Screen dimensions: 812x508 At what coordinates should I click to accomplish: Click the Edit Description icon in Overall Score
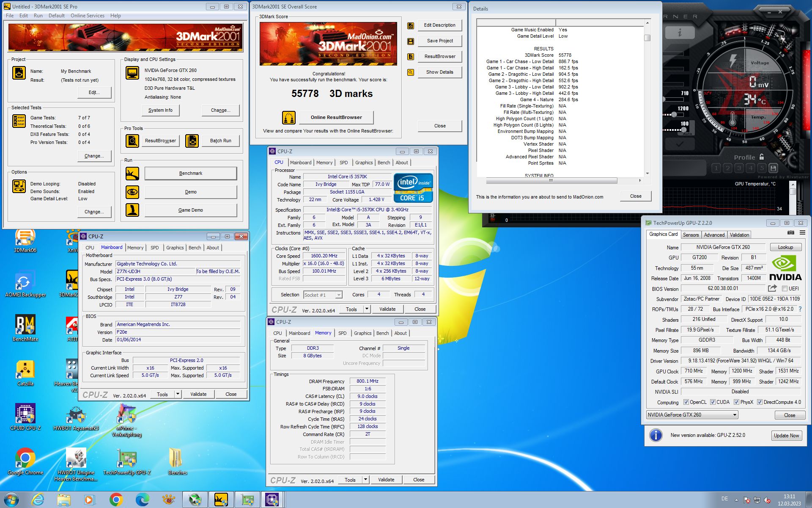[x=410, y=26]
